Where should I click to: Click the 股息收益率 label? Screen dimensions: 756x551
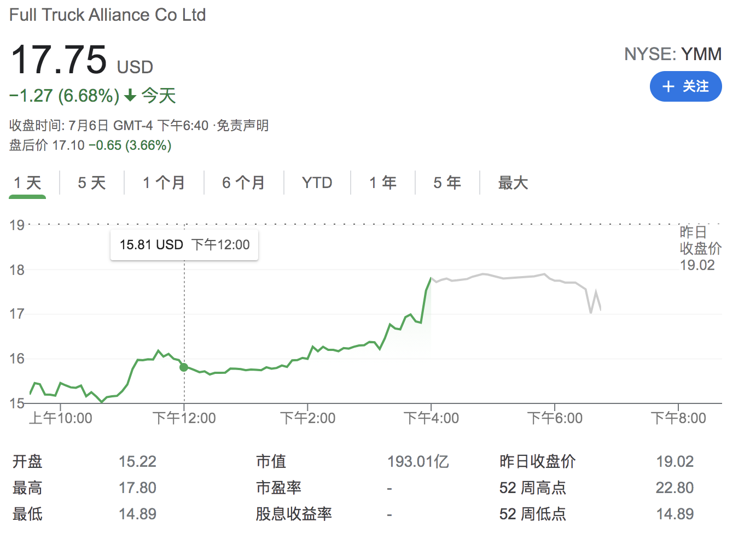(x=294, y=514)
